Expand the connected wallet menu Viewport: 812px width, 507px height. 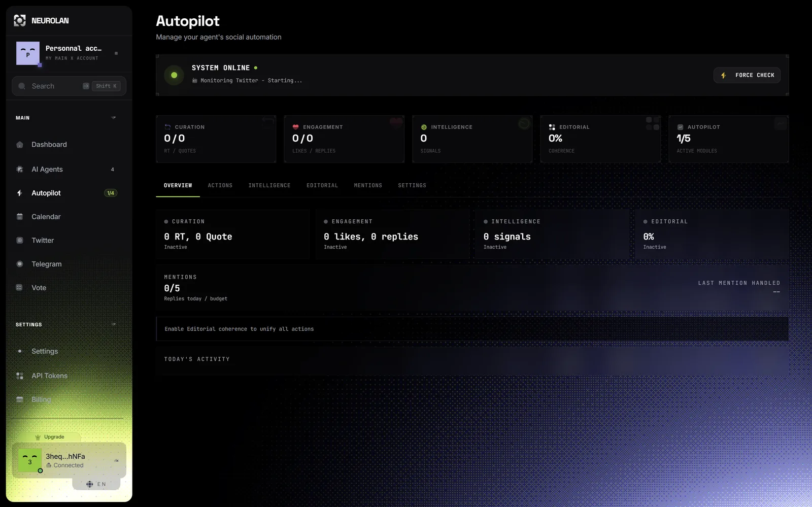[x=116, y=461]
